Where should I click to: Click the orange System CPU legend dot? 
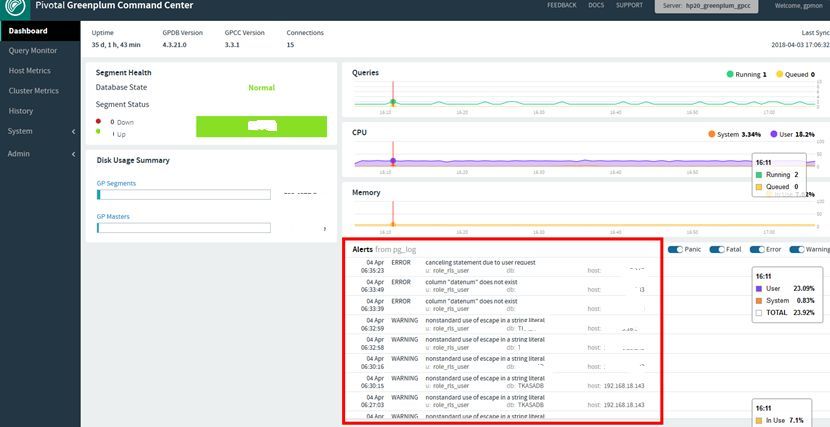coord(711,134)
